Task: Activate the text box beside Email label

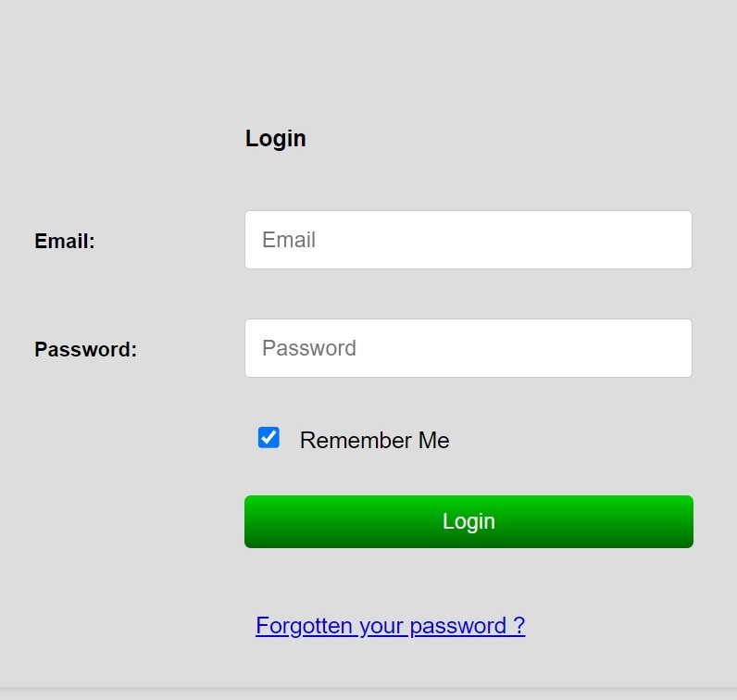Action: 468,240
